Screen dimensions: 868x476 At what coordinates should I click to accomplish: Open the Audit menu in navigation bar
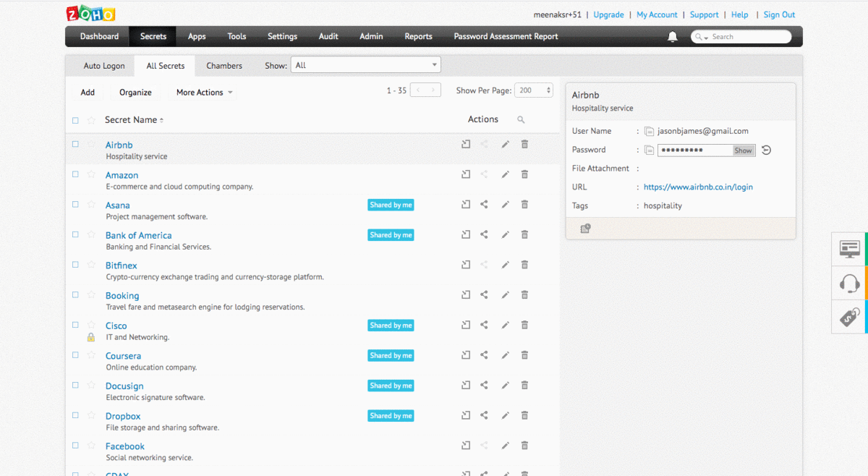[329, 37]
